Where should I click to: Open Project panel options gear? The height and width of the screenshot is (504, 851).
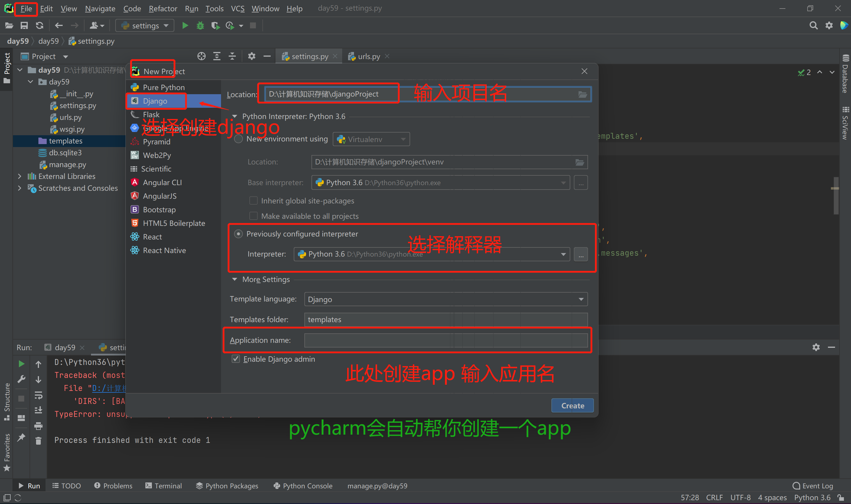point(251,56)
